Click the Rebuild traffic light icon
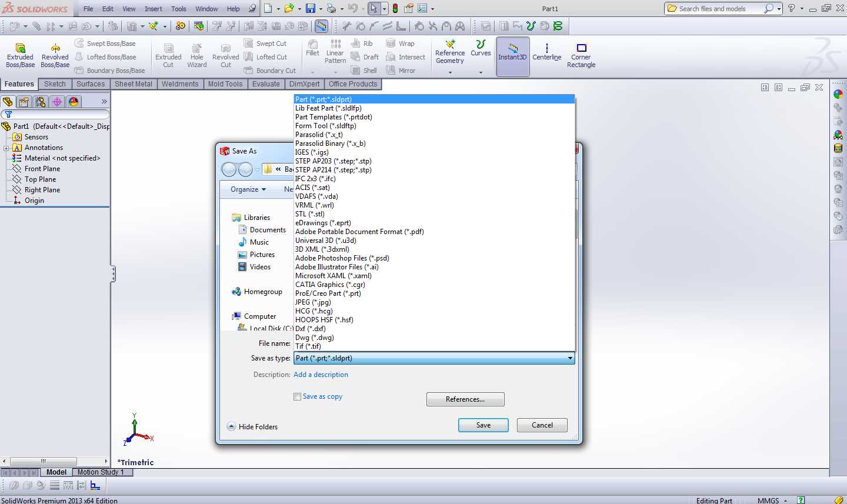 [x=395, y=8]
